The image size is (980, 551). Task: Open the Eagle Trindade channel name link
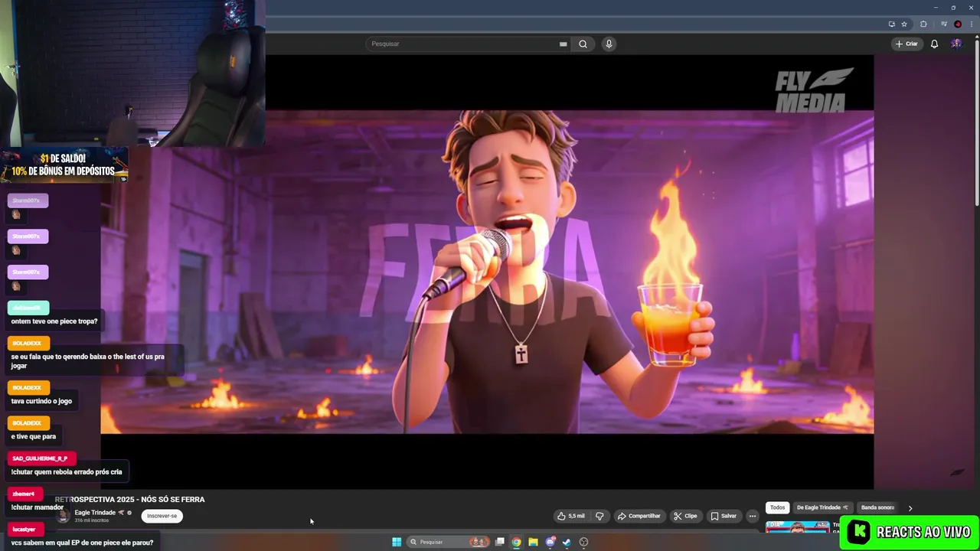(x=95, y=513)
